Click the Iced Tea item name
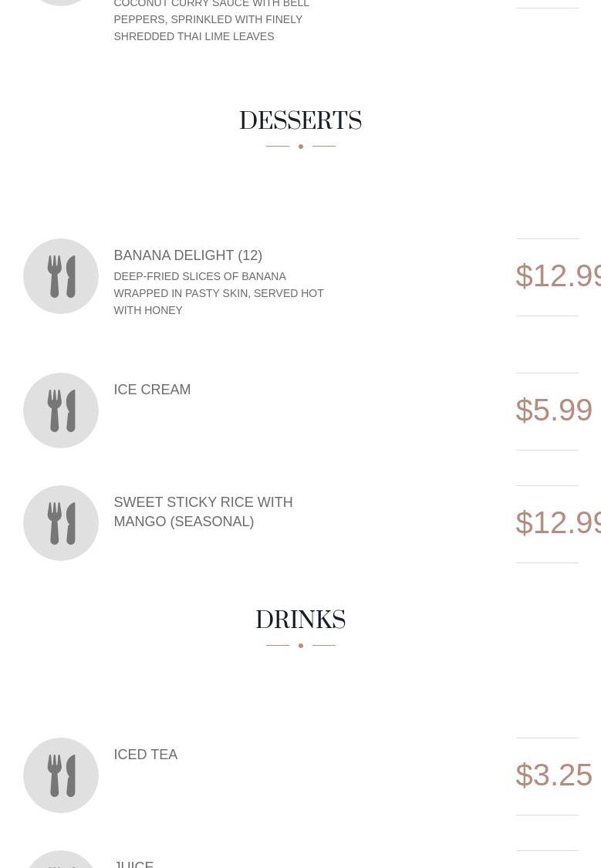The image size is (601, 868). click(x=145, y=755)
